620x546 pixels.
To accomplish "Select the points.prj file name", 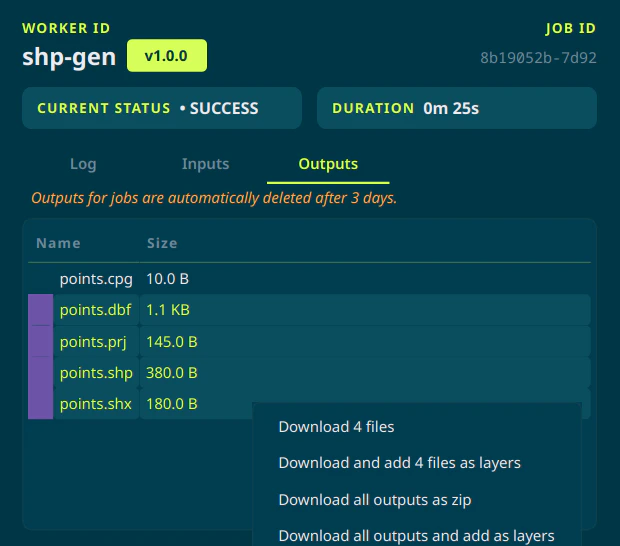I will pos(93,342).
